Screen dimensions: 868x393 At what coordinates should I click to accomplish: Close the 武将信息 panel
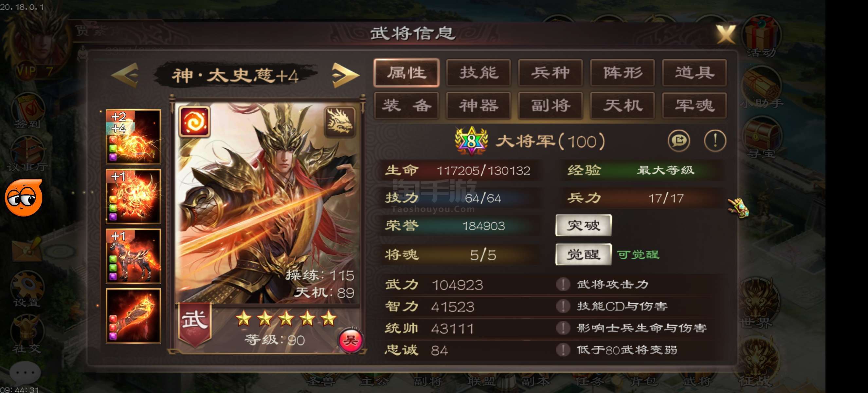[726, 34]
